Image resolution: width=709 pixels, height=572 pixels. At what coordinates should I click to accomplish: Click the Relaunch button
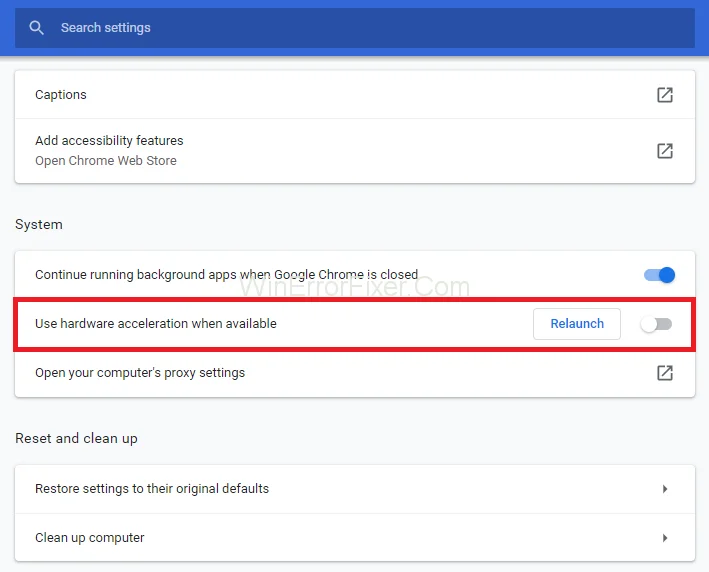coord(577,324)
